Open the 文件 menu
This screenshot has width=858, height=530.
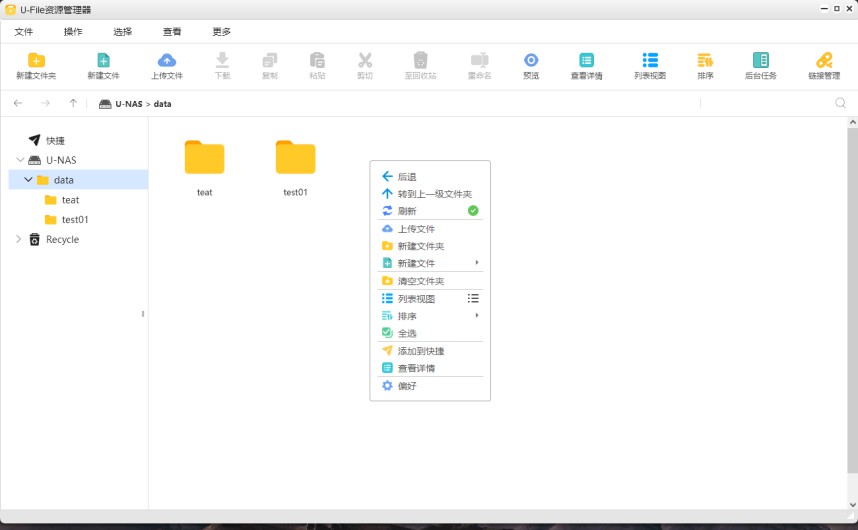tap(24, 32)
